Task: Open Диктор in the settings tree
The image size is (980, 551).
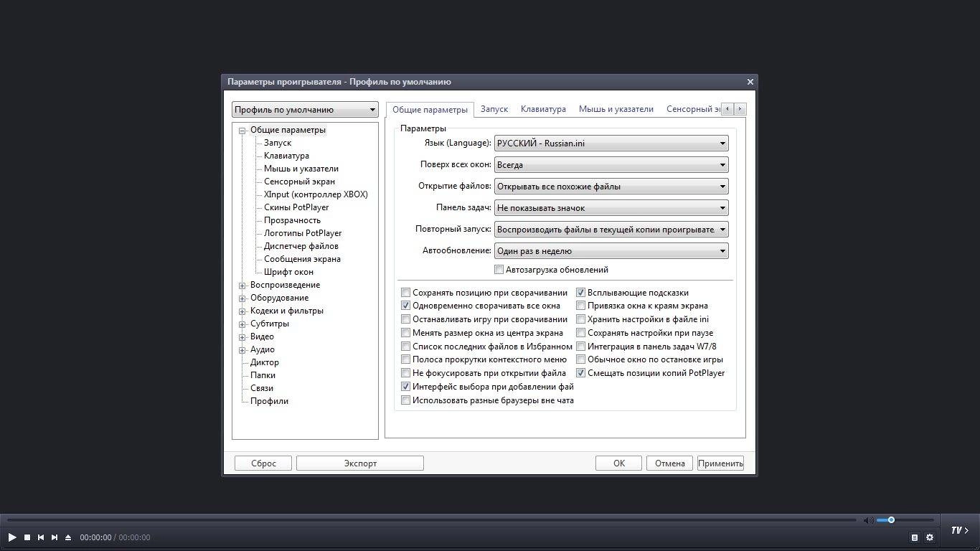Action: coord(265,362)
